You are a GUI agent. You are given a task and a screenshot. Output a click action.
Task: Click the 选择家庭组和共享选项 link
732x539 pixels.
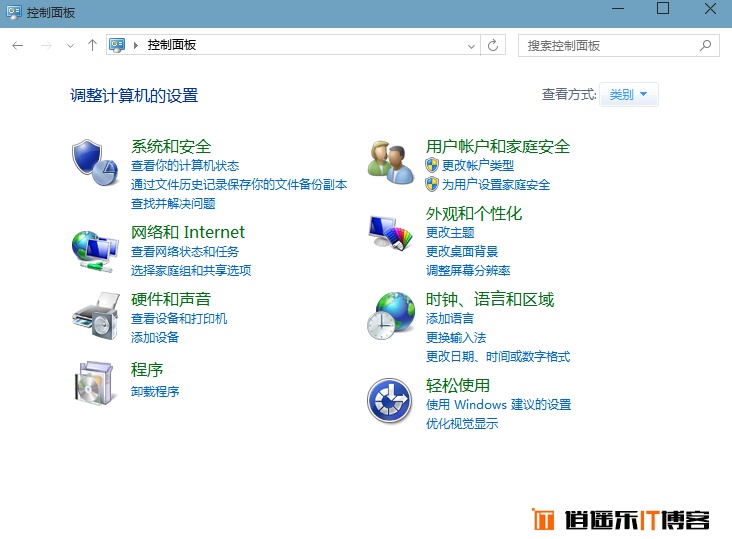pyautogui.click(x=191, y=270)
